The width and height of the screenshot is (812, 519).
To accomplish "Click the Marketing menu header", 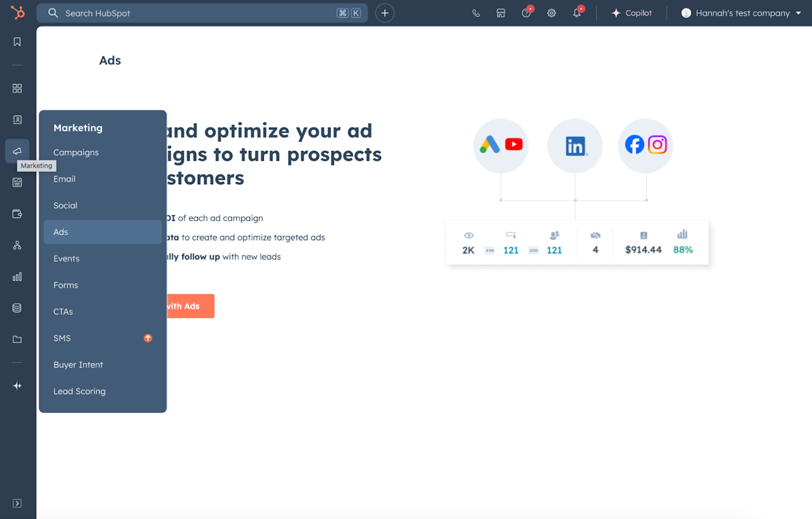I will [x=78, y=128].
